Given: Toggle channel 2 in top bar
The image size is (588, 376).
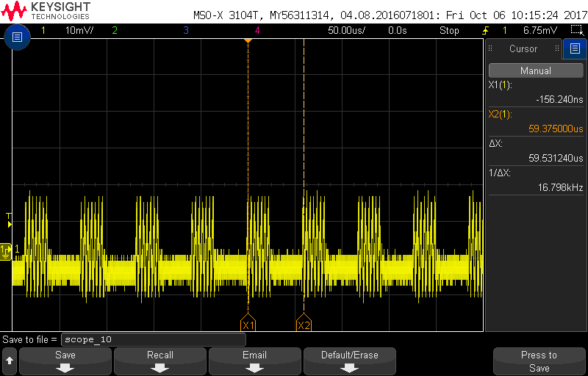Looking at the screenshot, I should pos(115,31).
